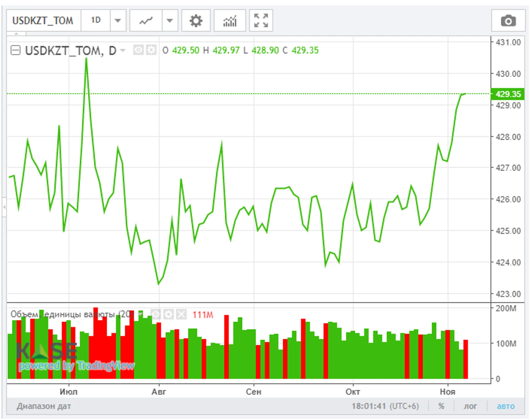Collapse the USDKZT_TOM legend minus box
The image size is (531, 420).
click(15, 50)
